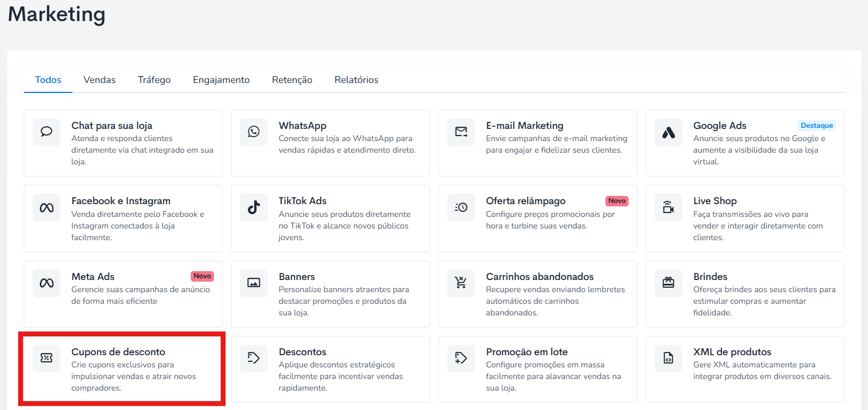Click the Meta logo icon beside Facebook e Instagram
The height and width of the screenshot is (410, 868).
coord(46,207)
